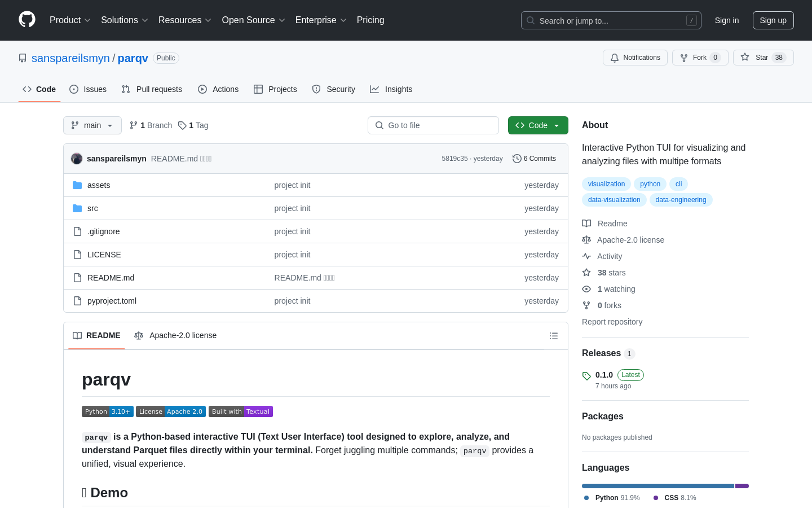
Task: Click the assets folder icon
Action: tap(77, 185)
